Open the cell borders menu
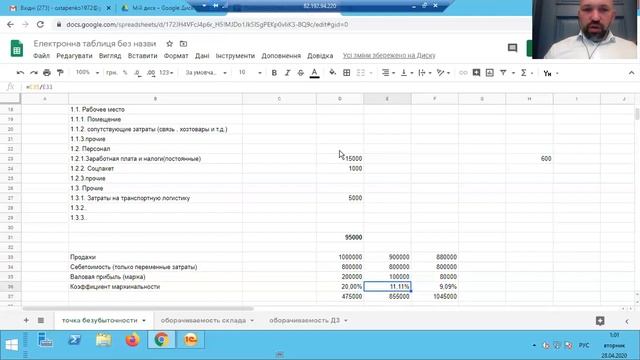This screenshot has width=640, height=360. pos(347,73)
